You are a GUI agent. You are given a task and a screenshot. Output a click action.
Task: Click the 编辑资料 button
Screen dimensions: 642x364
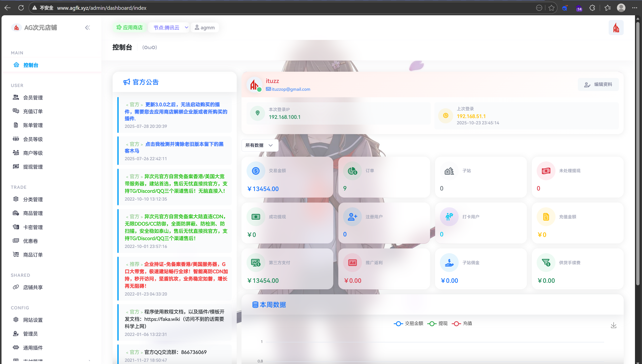pos(598,84)
